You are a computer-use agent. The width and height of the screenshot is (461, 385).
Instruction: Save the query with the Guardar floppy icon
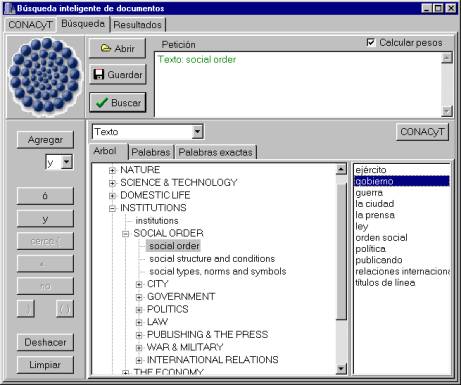click(x=99, y=74)
